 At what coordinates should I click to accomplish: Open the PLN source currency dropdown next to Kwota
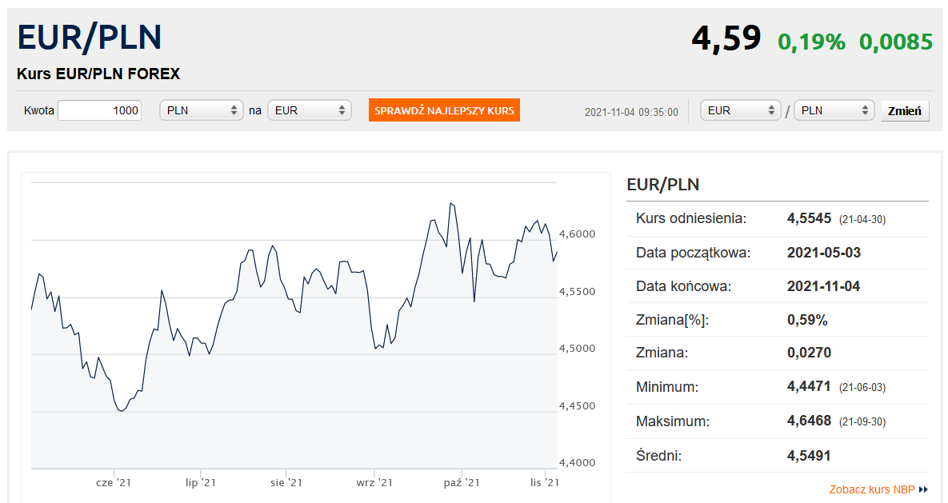tap(201, 111)
